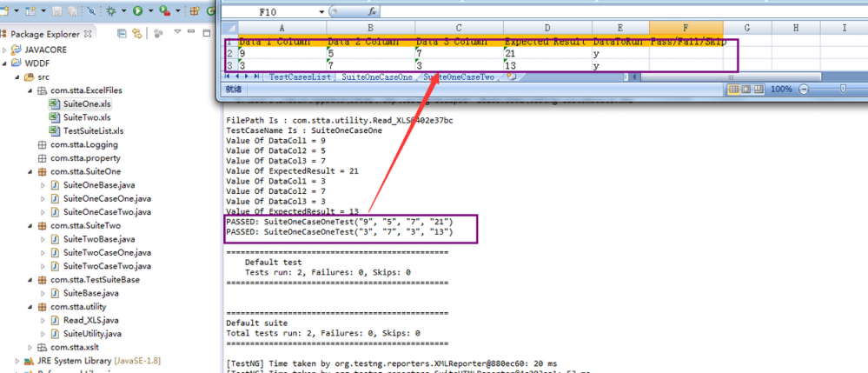Click the New Java Project toolbar icon
The height and width of the screenshot is (373, 868).
tap(30, 10)
